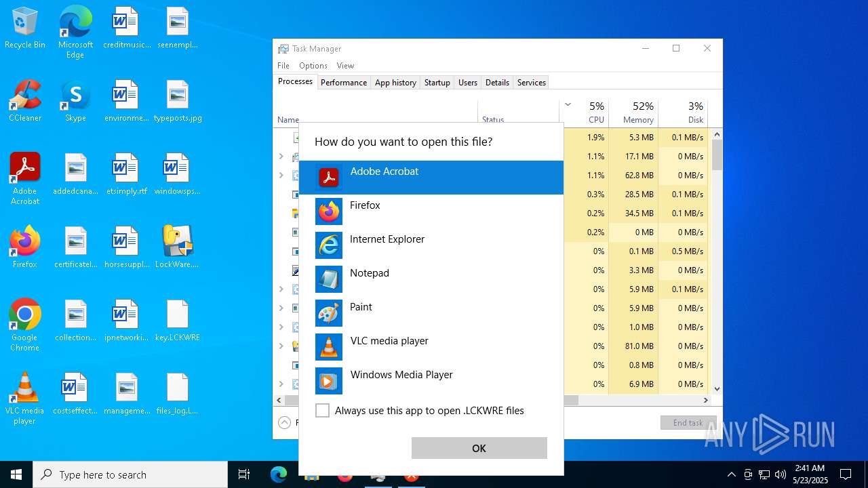This screenshot has width=868, height=488.
Task: Sort processes by the Disk column
Action: pos(682,113)
